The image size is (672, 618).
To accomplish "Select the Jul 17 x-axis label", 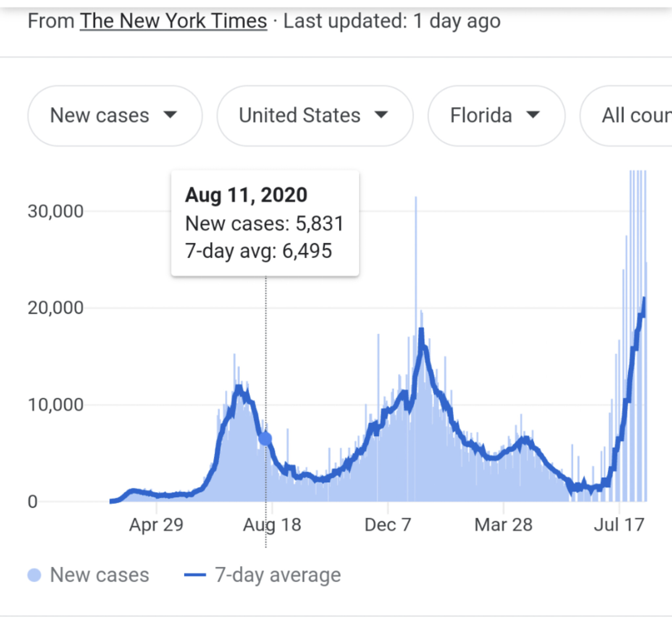I will click(619, 525).
